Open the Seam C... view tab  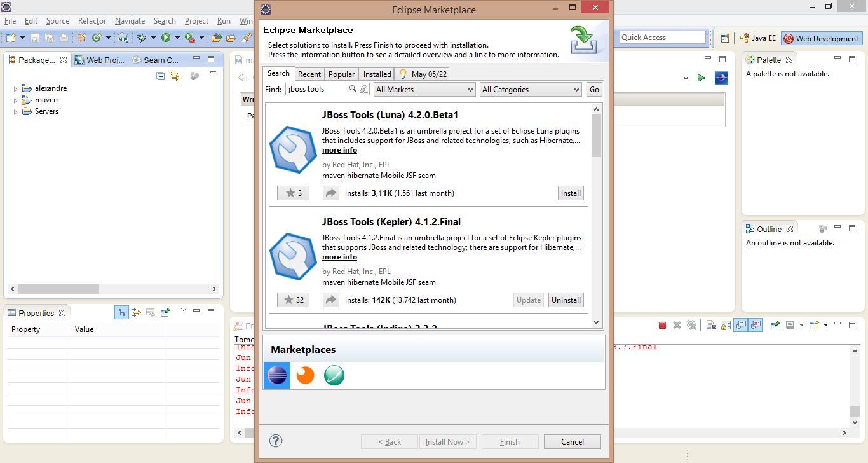[156, 60]
